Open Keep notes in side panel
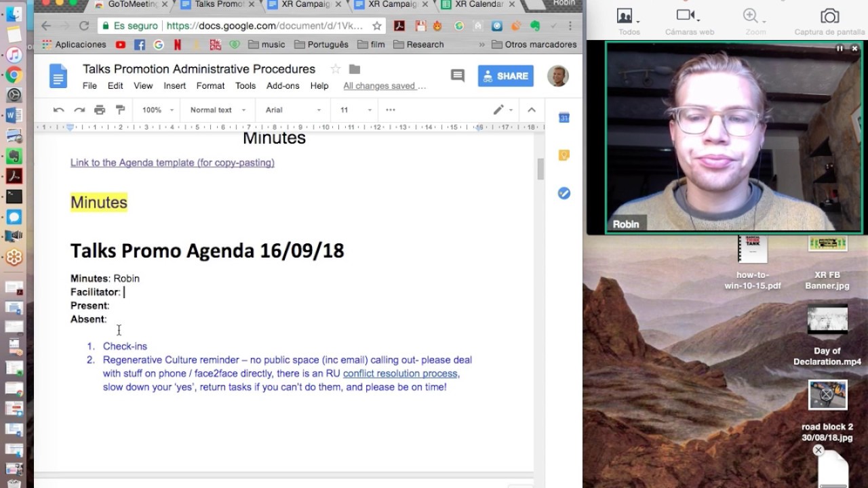The height and width of the screenshot is (488, 868). pos(564,155)
